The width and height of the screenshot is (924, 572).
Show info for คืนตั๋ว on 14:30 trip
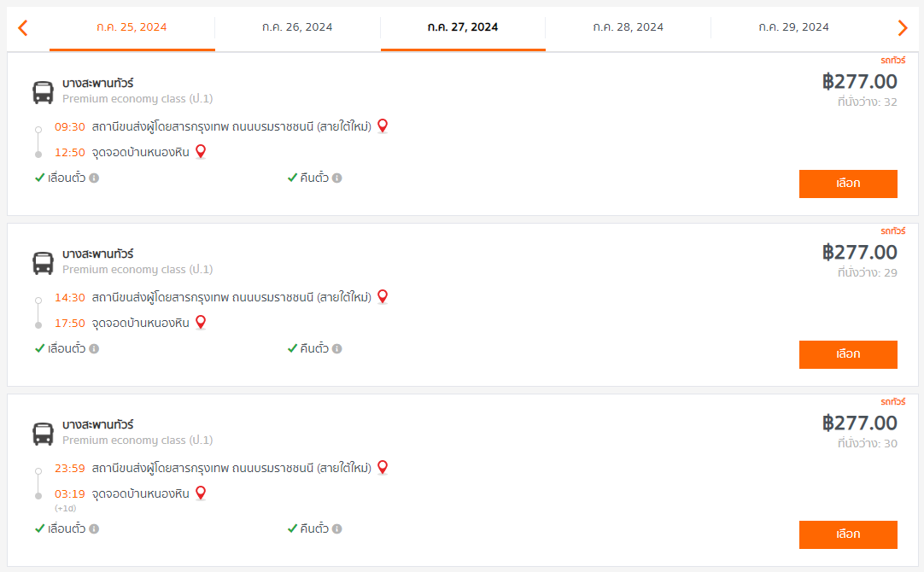337,348
